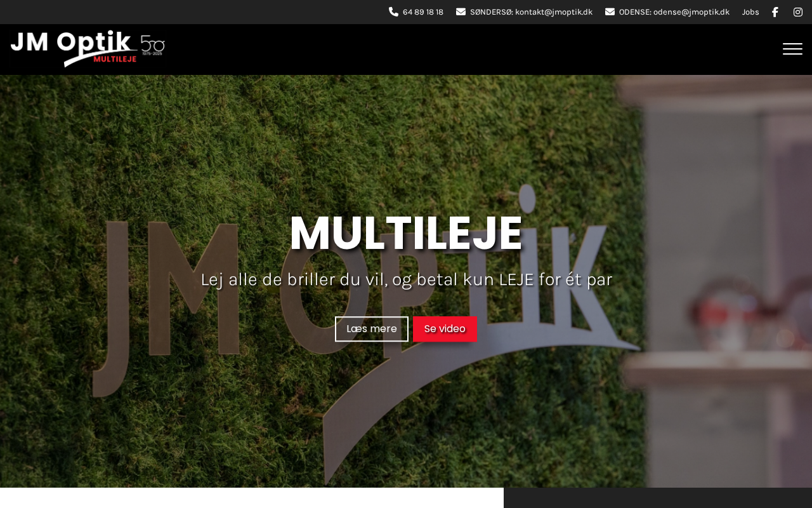Go home via JM Optik logo
812x508 pixels.
[x=88, y=49]
